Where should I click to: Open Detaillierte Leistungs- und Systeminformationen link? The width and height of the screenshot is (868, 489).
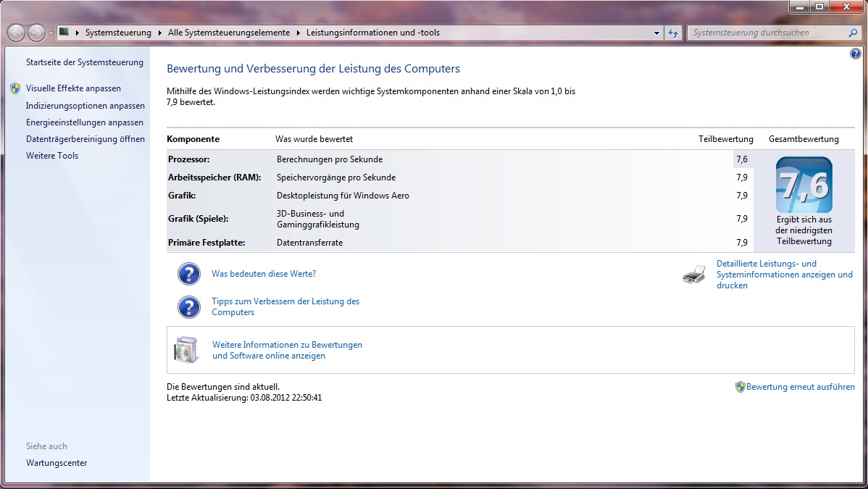pyautogui.click(x=785, y=275)
